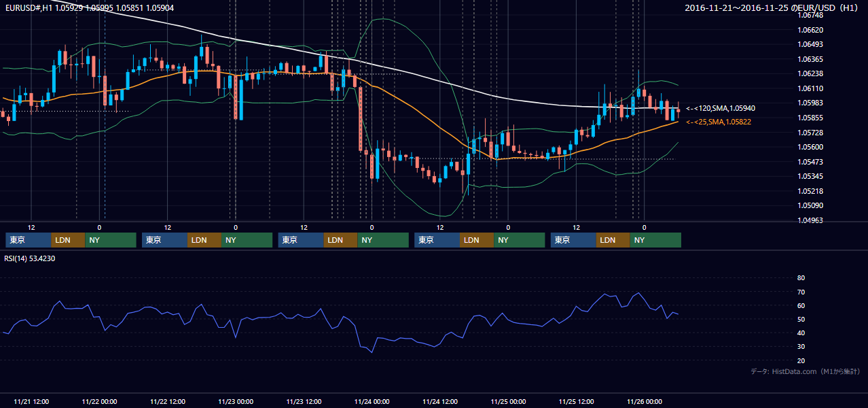Click price axis label 1.05473
Screen dimensions: 868x408
click(x=809, y=162)
